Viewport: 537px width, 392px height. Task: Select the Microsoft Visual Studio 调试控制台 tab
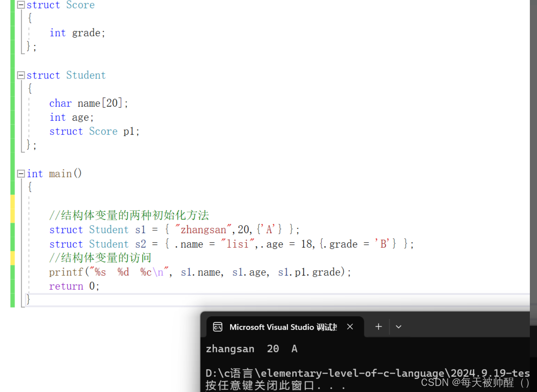282,327
